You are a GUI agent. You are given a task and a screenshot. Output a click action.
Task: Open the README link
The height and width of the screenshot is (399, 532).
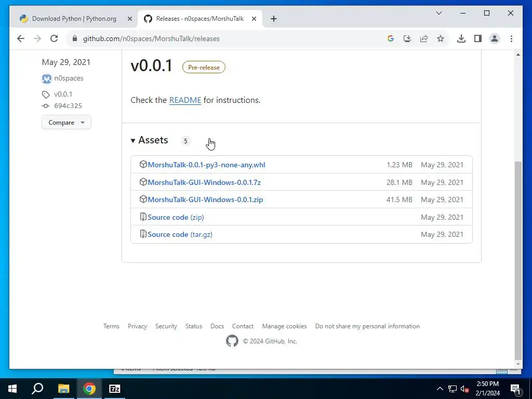185,100
